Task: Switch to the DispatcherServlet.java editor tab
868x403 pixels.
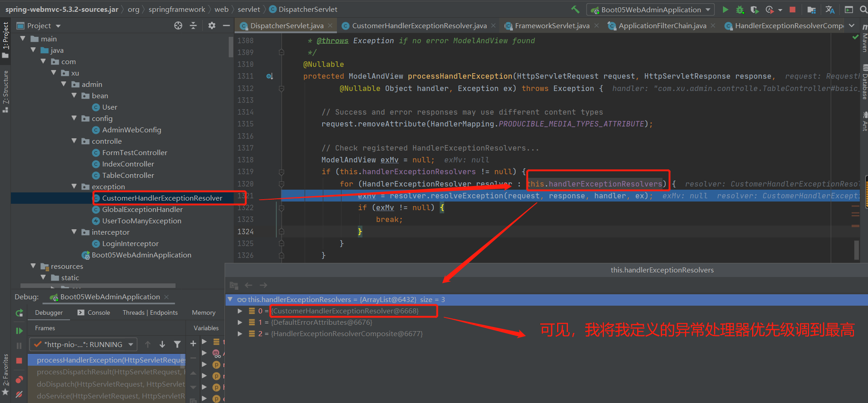Action: tap(286, 26)
